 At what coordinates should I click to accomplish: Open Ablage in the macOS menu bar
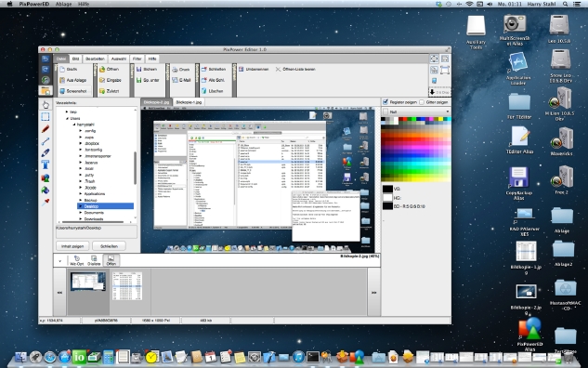tap(63, 4)
